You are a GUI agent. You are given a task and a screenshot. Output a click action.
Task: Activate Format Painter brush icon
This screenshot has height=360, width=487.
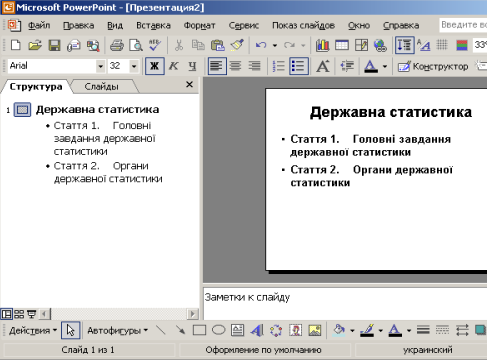(x=237, y=45)
